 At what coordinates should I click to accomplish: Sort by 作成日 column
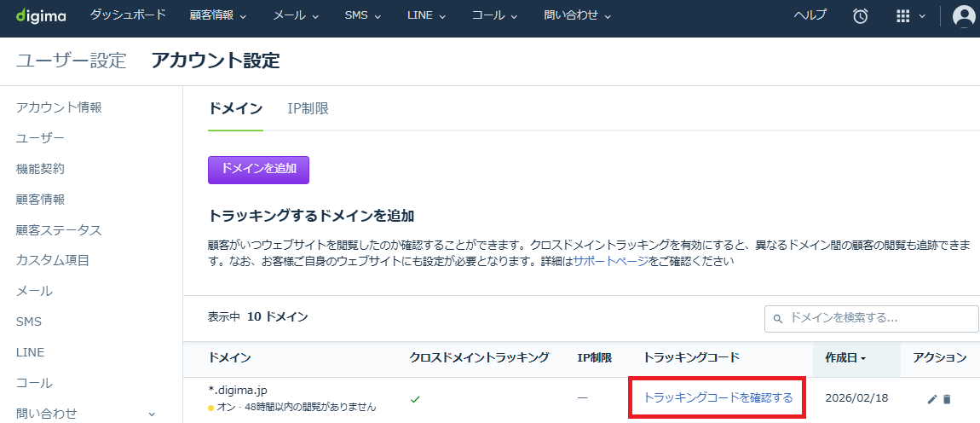pyautogui.click(x=845, y=358)
